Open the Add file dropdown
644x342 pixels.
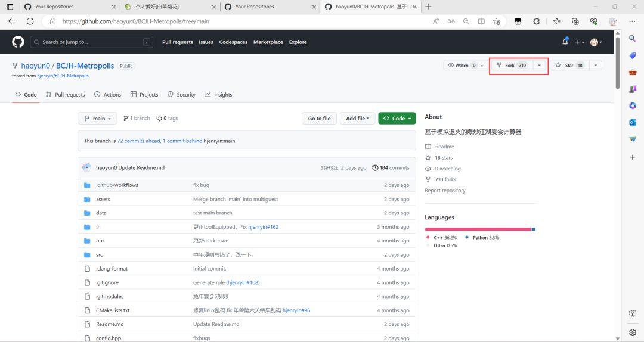357,118
